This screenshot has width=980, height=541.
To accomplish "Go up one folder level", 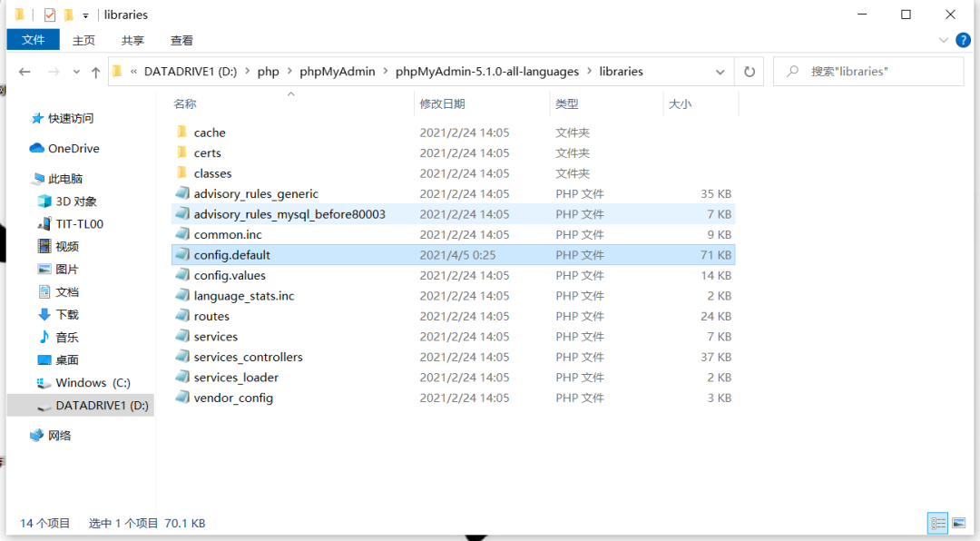I will (x=95, y=72).
